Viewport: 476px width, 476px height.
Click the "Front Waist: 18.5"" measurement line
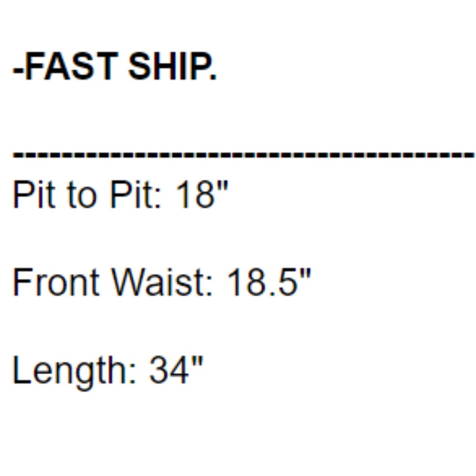162,282
